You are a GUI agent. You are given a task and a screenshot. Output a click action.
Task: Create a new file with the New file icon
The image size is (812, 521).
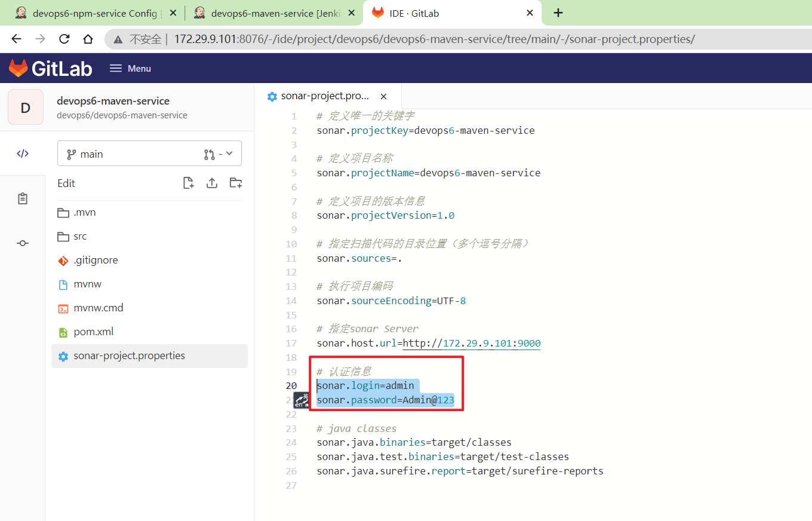[x=188, y=183]
